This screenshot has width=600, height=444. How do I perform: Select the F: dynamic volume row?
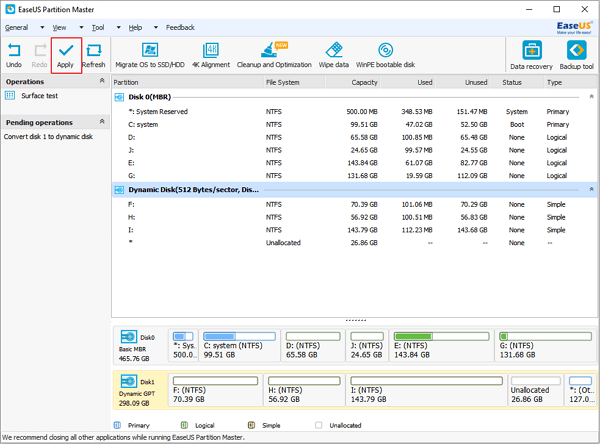pos(354,204)
